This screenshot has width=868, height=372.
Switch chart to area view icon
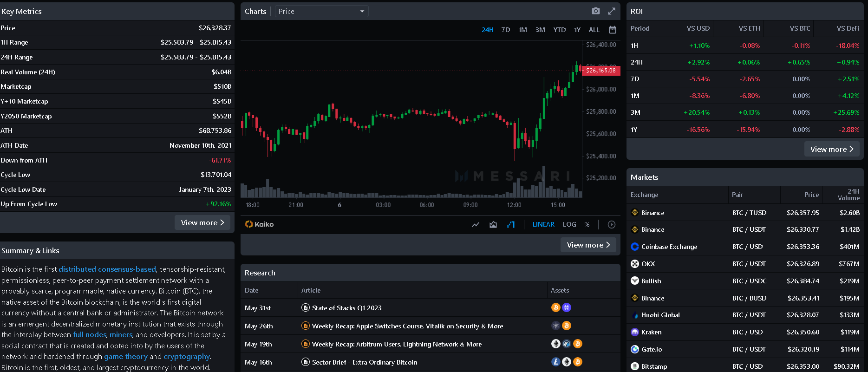493,224
